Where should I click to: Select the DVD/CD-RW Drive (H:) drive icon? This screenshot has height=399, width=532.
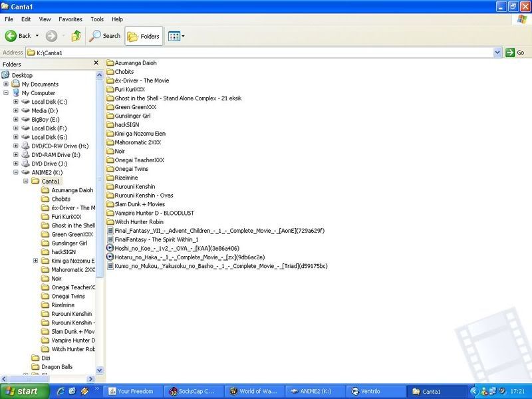25,146
